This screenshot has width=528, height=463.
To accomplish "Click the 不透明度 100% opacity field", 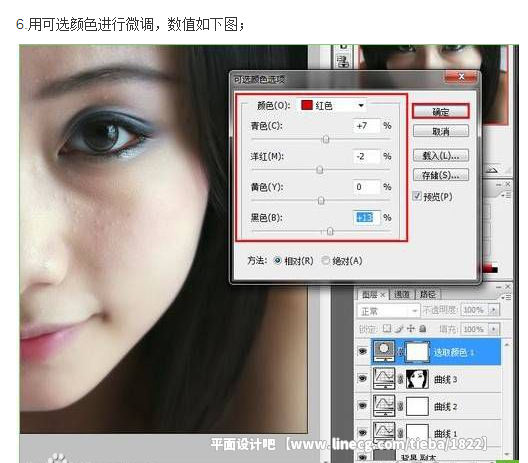I will pos(474,310).
